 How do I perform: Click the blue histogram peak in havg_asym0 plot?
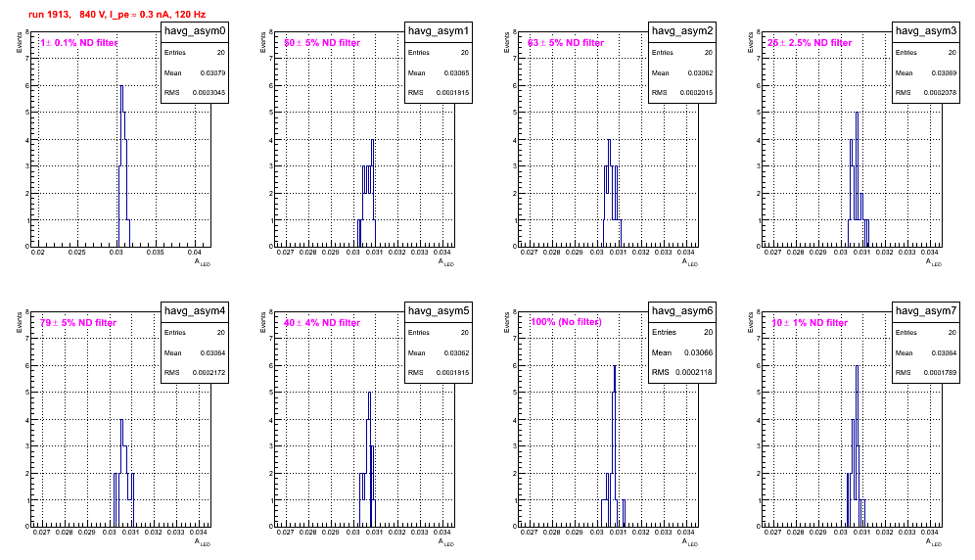click(x=121, y=86)
